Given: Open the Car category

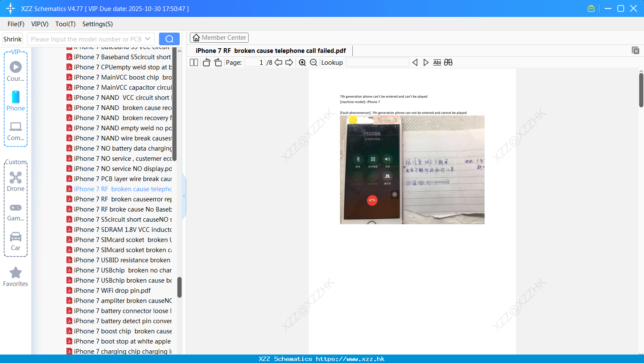Looking at the screenshot, I should [x=16, y=241].
